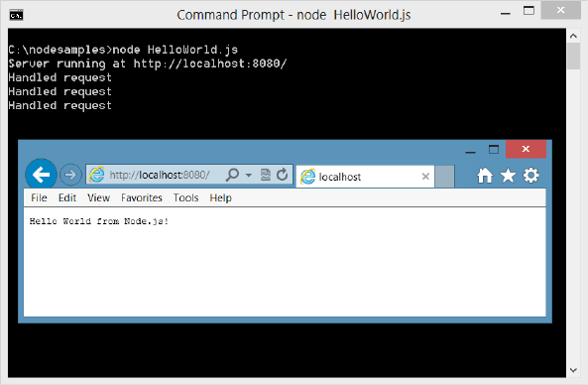Screen dimensions: 588x385
Task: Open the Tools menu
Action: [x=186, y=197]
